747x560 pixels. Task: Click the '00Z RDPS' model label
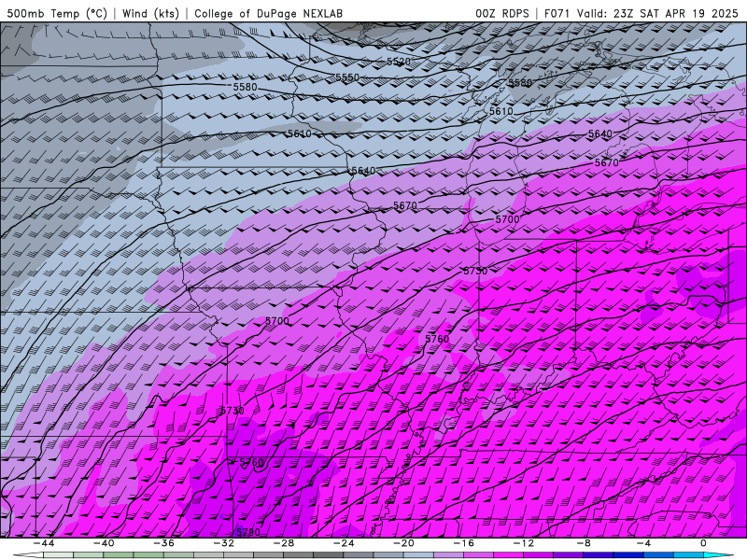click(502, 13)
